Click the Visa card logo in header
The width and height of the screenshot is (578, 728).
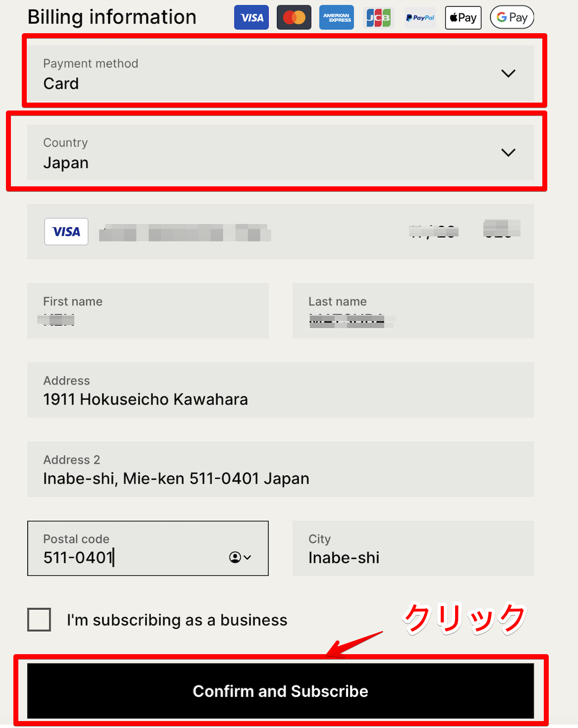click(251, 17)
